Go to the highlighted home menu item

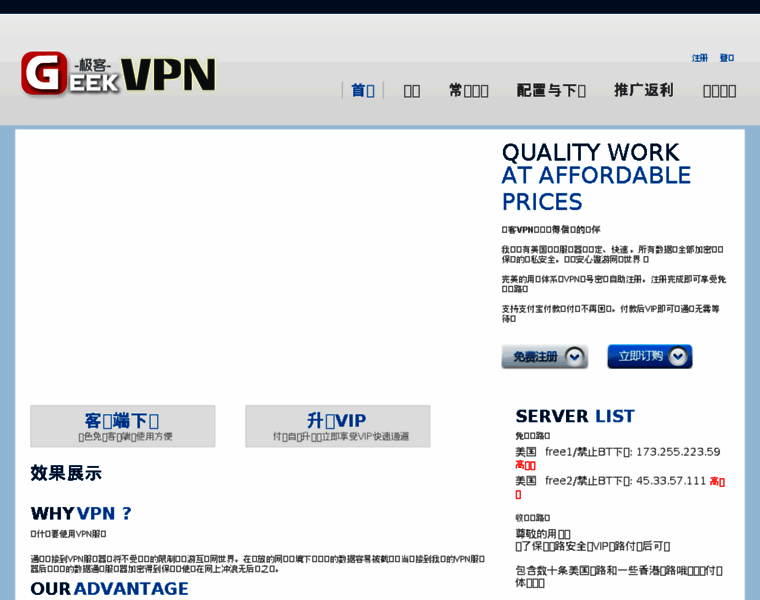[x=363, y=90]
